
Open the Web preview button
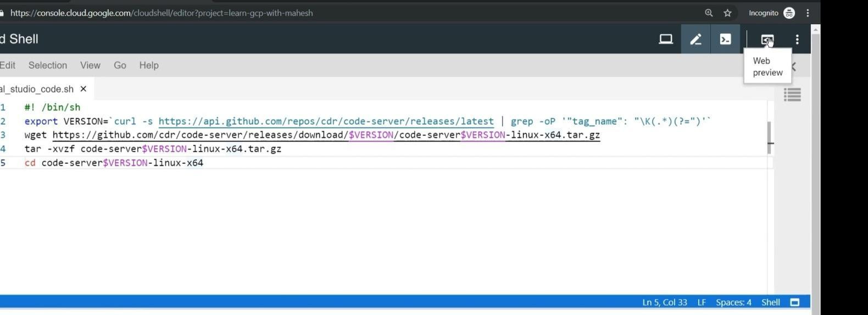pos(767,40)
